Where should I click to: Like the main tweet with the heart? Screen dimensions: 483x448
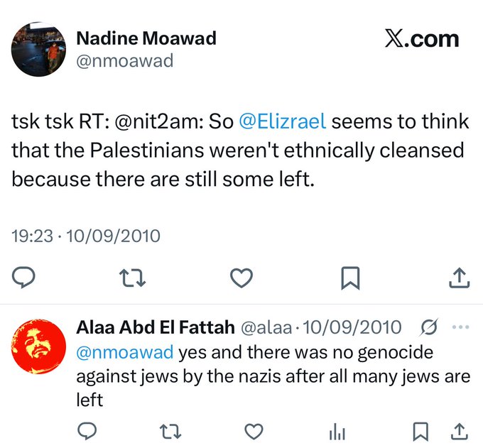242,278
